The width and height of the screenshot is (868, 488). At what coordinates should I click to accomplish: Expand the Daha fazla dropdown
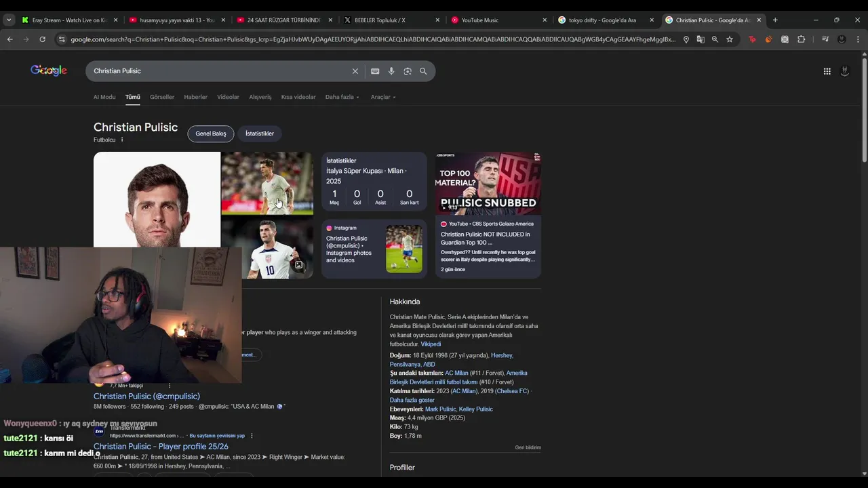point(342,97)
